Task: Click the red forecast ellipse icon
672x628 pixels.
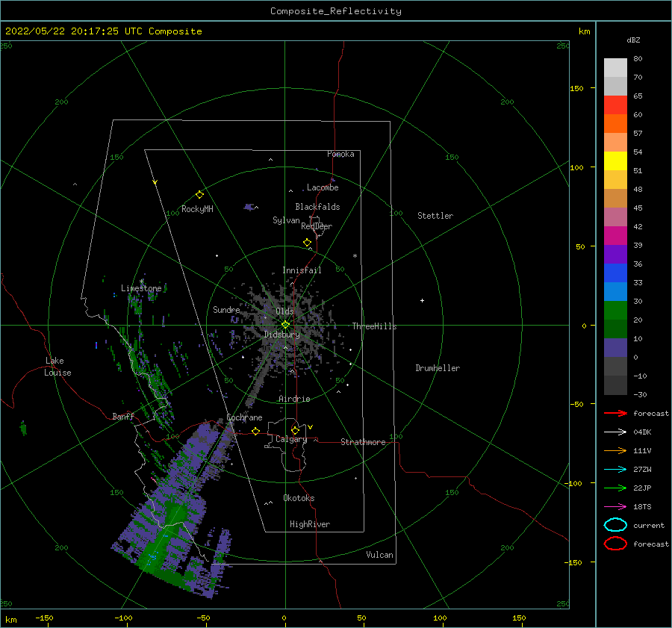Action: point(615,544)
